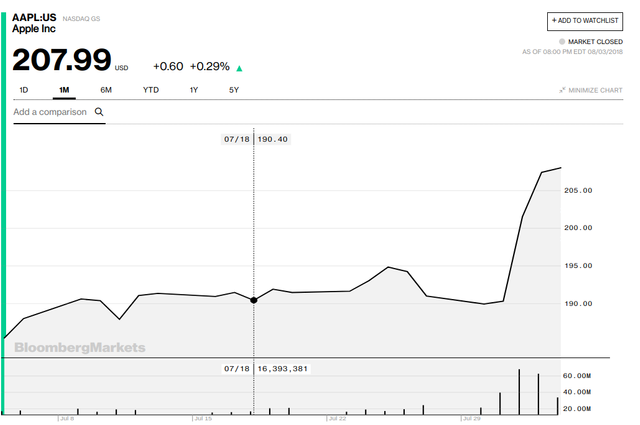This screenshot has width=640, height=425.
Task: Click the green up-triangle price change indicator
Action: tap(240, 68)
